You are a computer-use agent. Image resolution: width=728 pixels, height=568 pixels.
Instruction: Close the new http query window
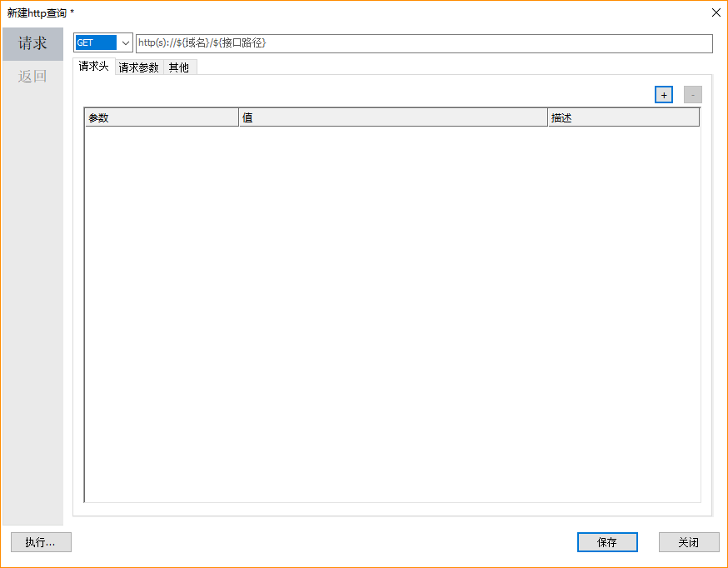tap(716, 12)
